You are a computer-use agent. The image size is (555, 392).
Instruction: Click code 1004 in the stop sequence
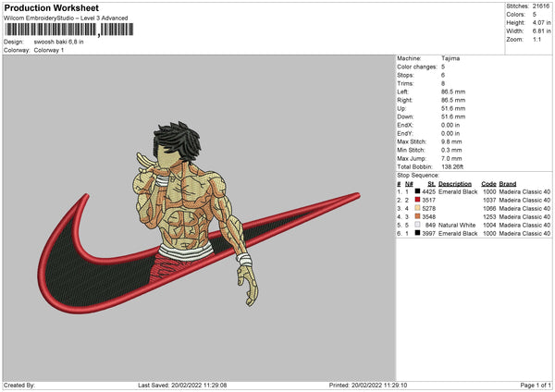[489, 225]
